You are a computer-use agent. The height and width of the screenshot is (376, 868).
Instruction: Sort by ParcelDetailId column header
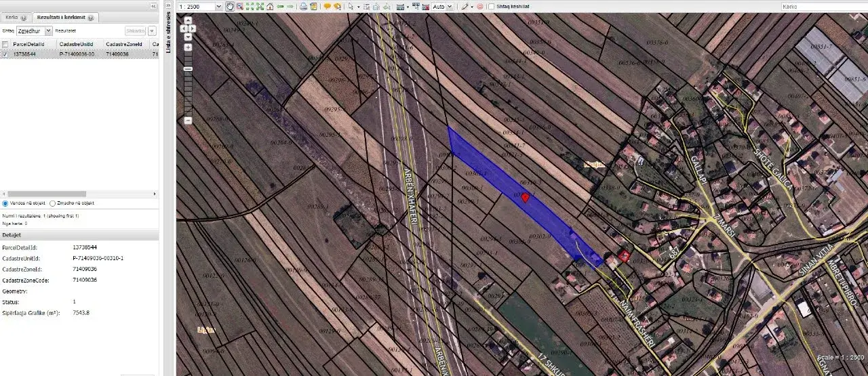click(34, 43)
